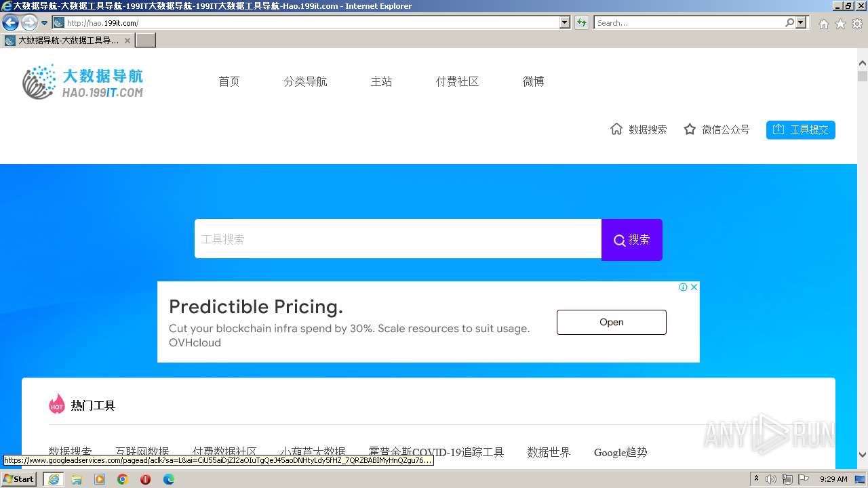Screen dimensions: 868x488
Task: Show hidden tray icons arrow
Action: click(757, 479)
